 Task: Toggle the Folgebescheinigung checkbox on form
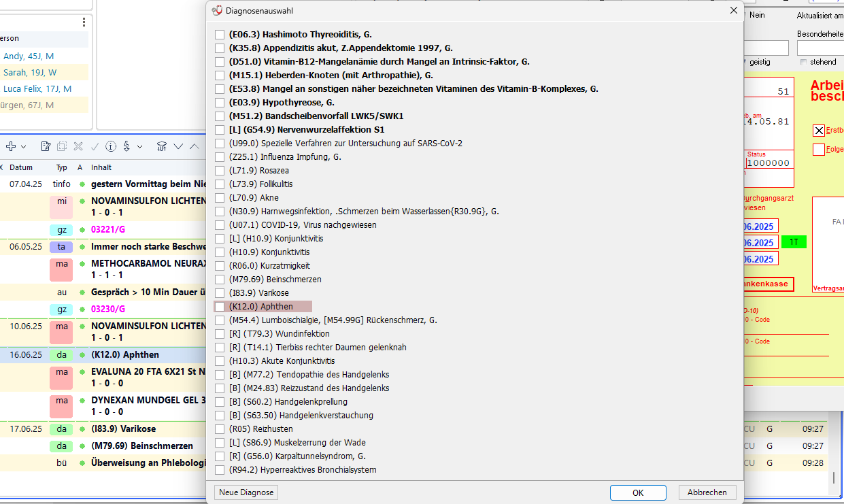819,150
